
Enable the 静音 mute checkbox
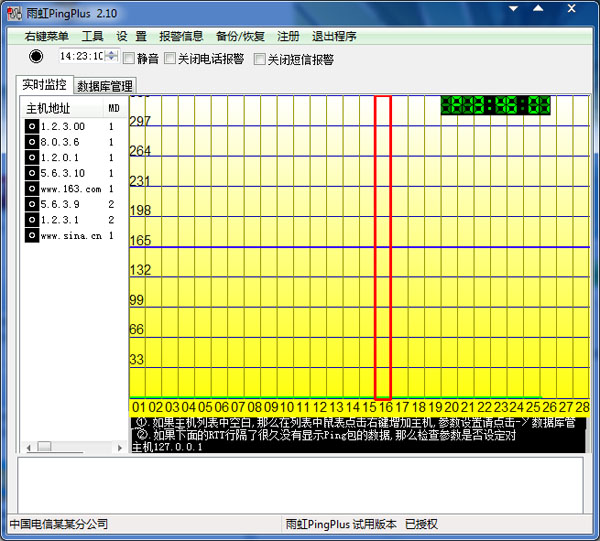129,58
